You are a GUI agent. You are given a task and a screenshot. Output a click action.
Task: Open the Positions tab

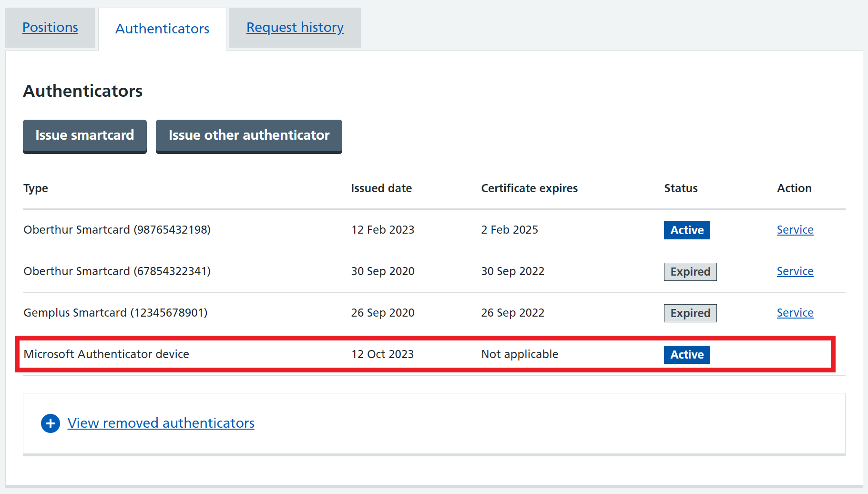50,28
